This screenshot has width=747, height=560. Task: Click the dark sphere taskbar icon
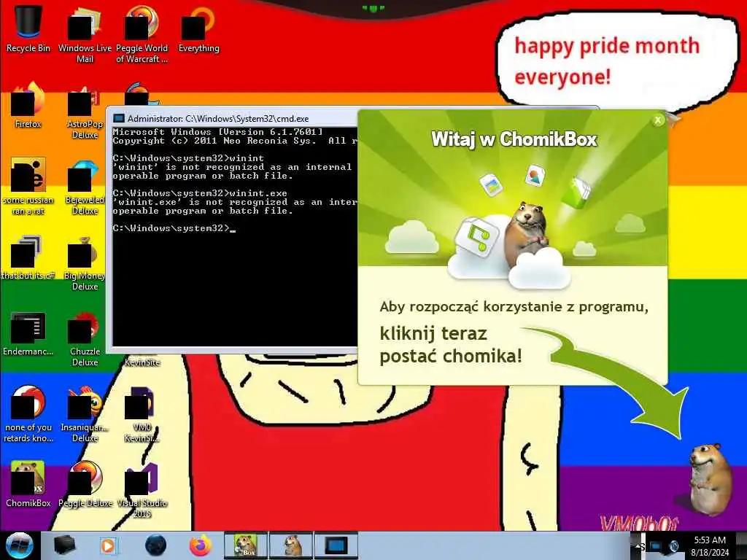point(155,545)
